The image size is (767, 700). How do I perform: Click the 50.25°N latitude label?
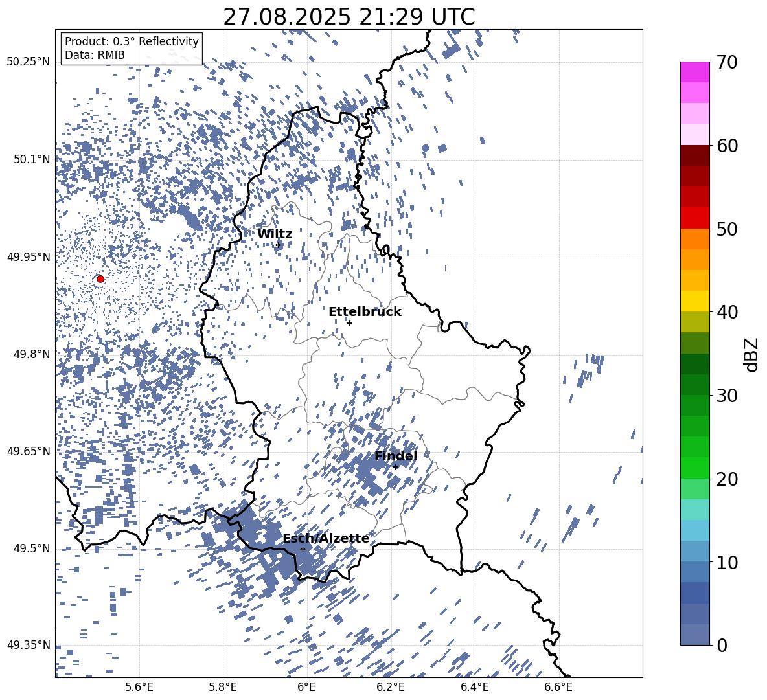[x=29, y=62]
